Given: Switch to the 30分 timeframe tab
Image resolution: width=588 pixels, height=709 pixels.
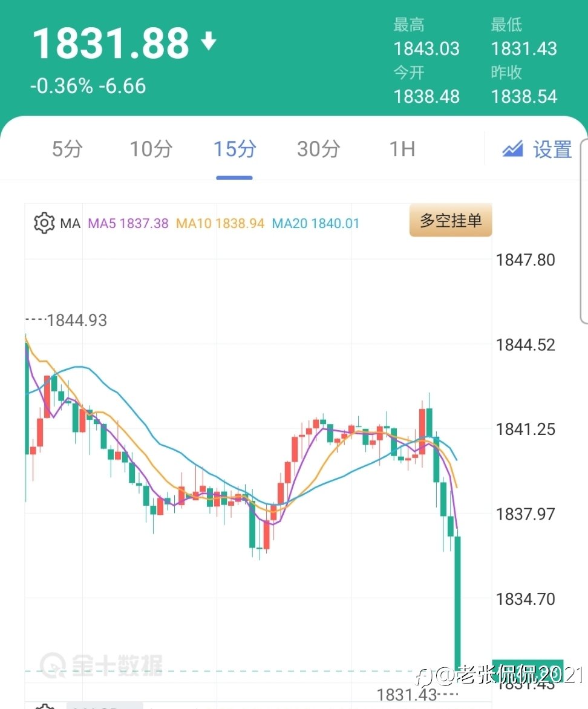Looking at the screenshot, I should coord(318,149).
